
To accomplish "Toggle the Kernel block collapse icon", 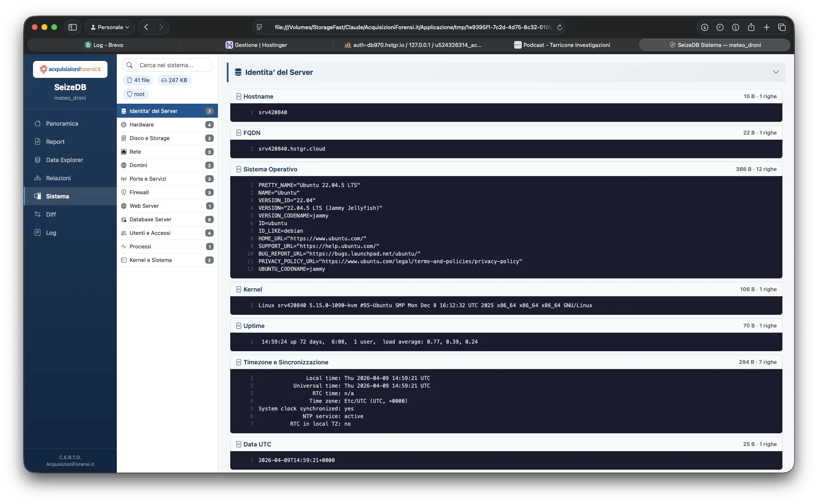I will coord(239,289).
